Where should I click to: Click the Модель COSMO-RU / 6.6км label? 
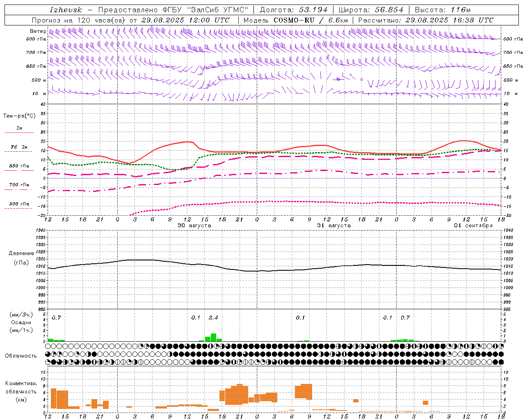point(296,20)
